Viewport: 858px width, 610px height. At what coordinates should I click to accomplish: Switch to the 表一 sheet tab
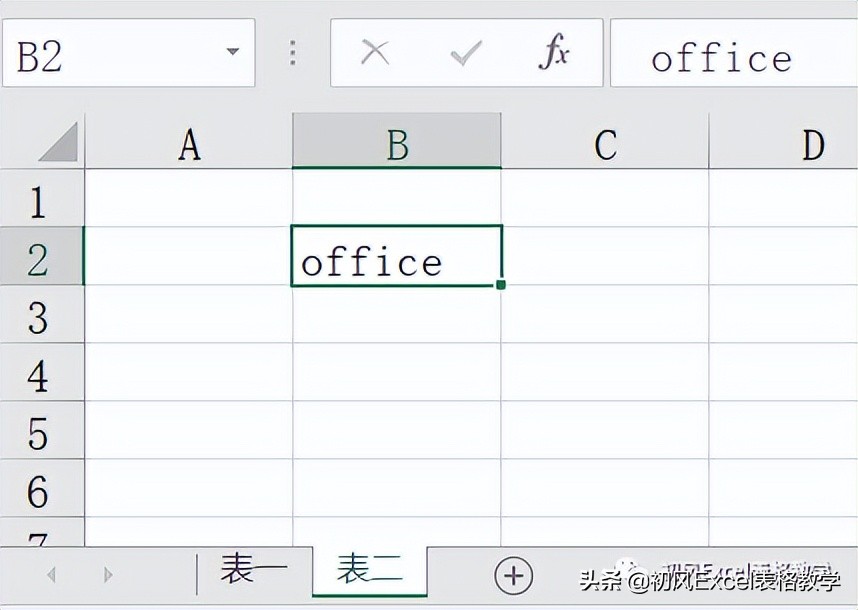[x=254, y=569]
